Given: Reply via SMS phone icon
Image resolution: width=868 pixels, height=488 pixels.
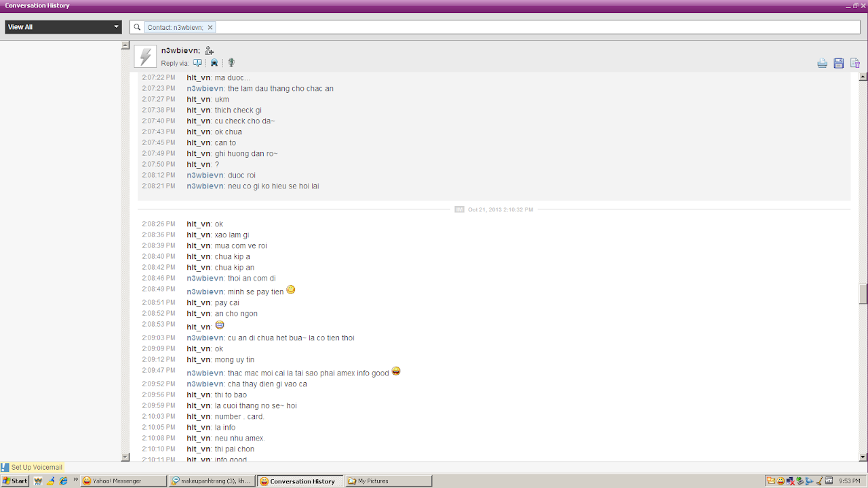Looking at the screenshot, I should pos(214,63).
